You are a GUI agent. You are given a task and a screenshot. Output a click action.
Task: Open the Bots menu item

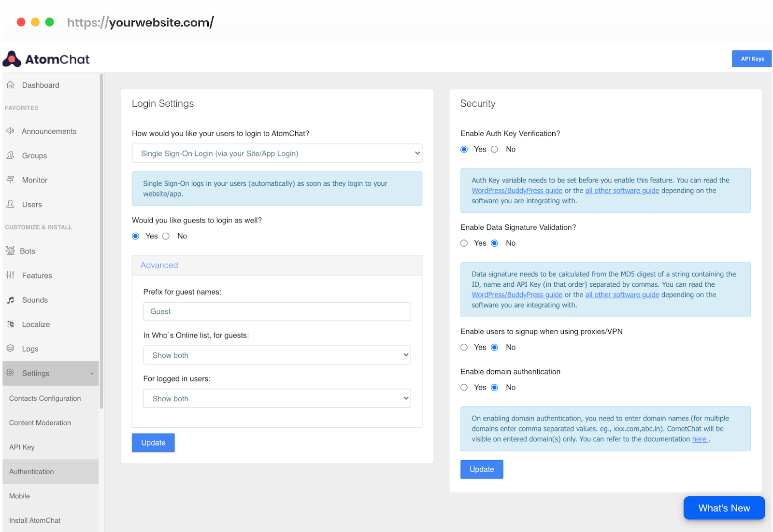28,251
